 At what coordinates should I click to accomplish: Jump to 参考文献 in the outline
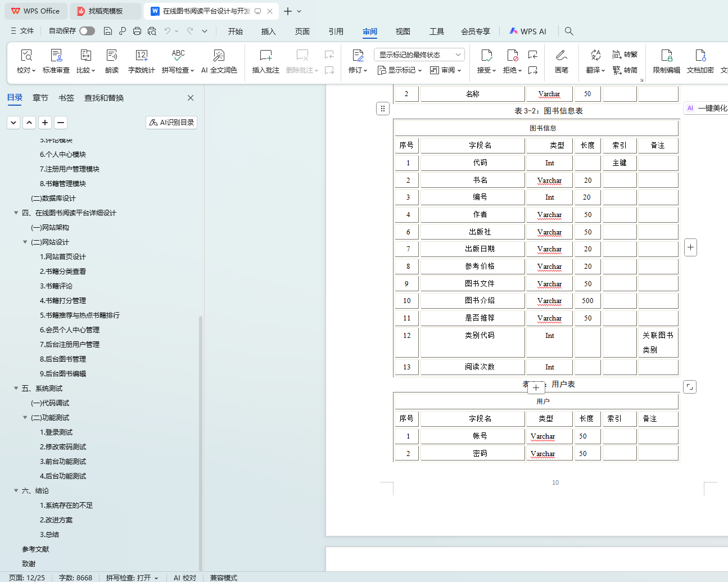[x=35, y=549]
